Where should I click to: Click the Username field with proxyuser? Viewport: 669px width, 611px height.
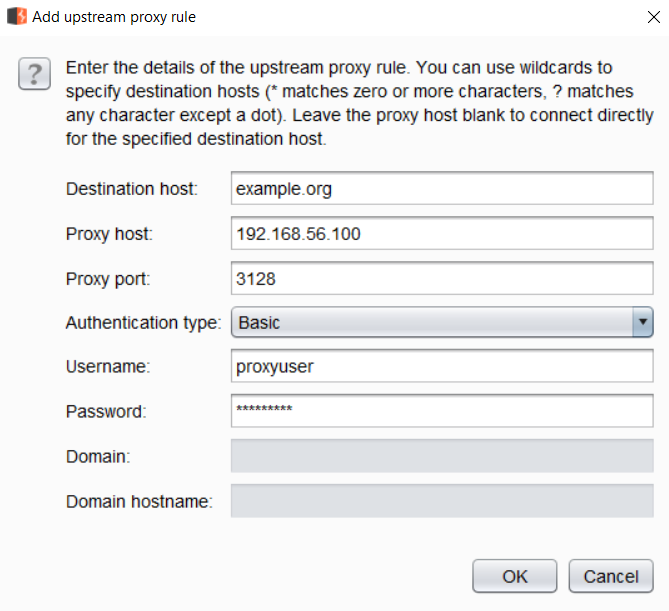441,366
